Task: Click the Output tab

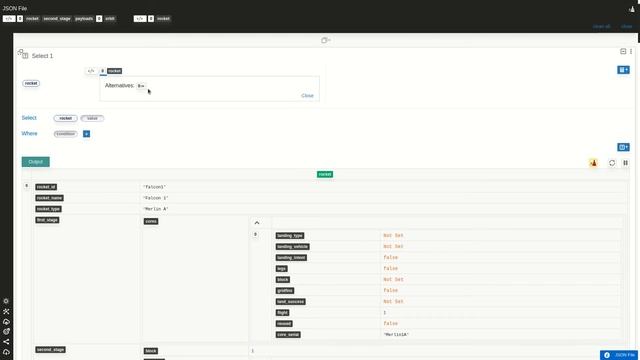Action: coord(36,162)
